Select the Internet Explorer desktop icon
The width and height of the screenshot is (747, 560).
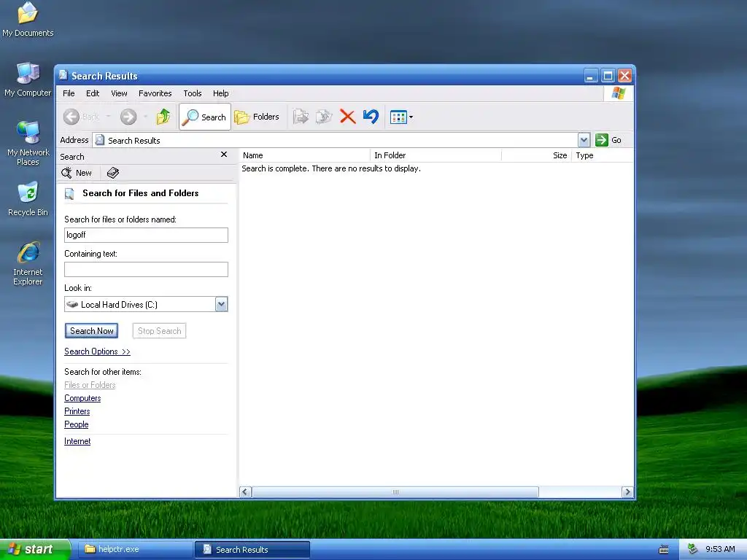coord(28,264)
